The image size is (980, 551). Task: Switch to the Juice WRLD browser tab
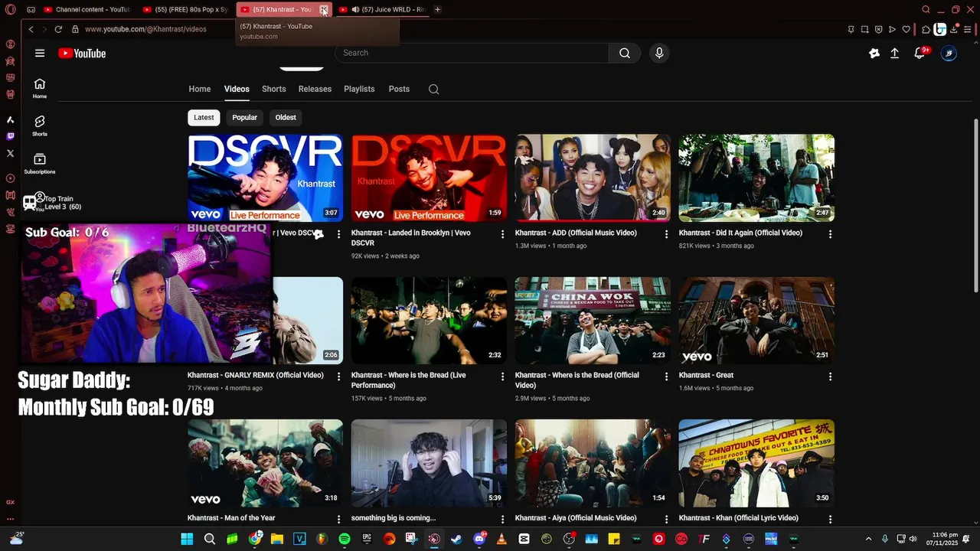(383, 9)
